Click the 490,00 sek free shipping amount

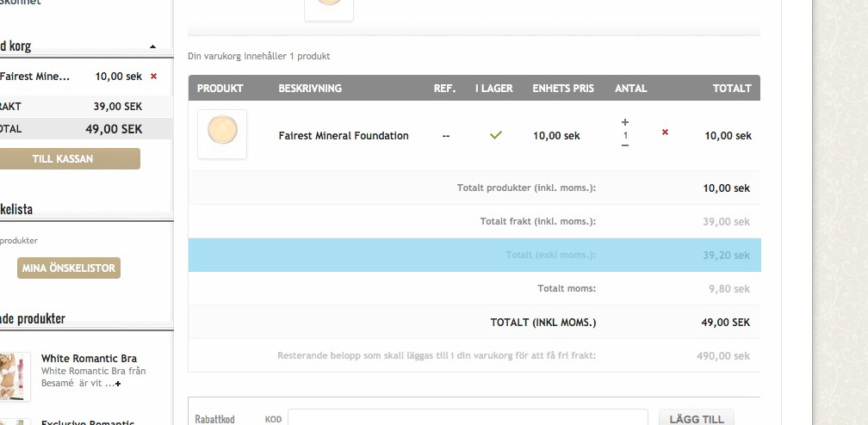pos(723,356)
